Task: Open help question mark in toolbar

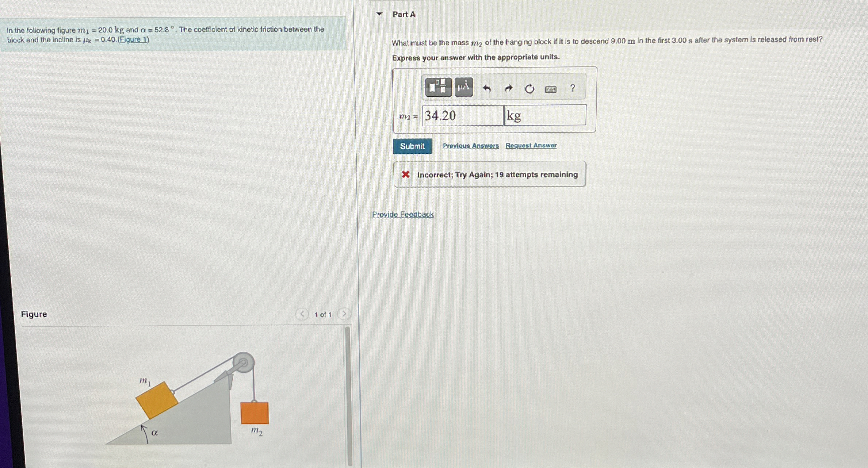Action: click(572, 88)
